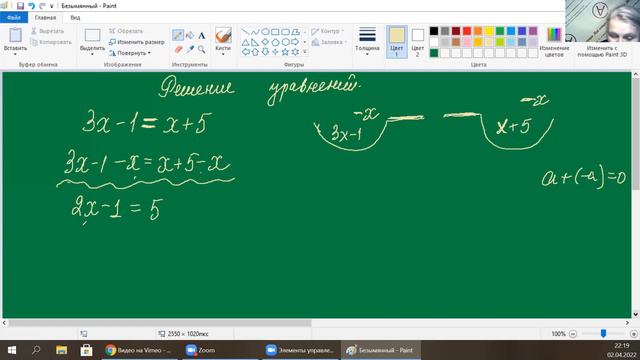Select the Color picker eyedropper tool
This screenshot has width=640, height=360.
[190, 49]
